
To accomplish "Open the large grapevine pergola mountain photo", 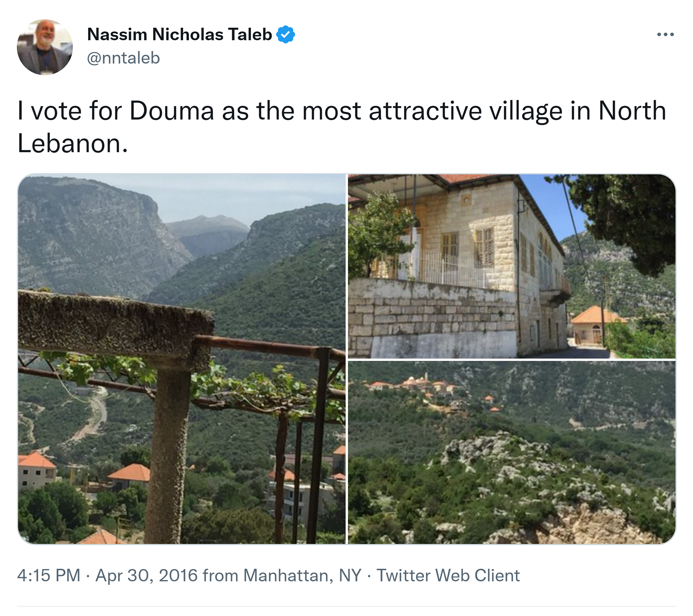I will click(x=182, y=359).
